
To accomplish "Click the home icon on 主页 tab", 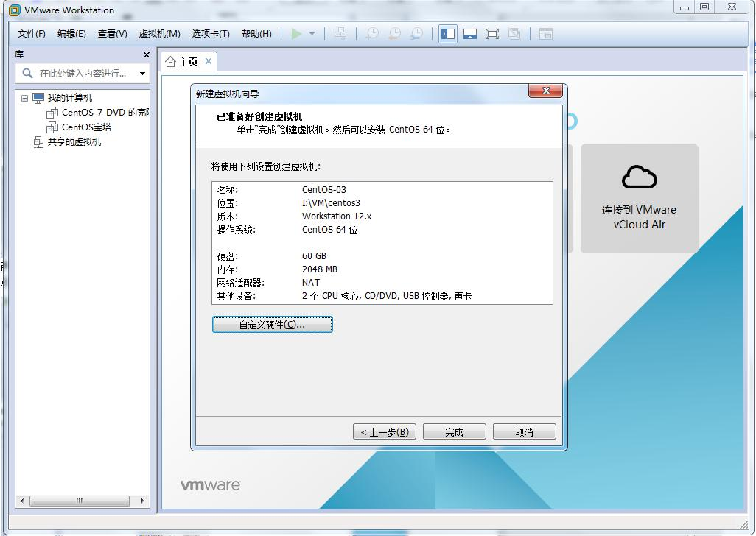I will pos(171,62).
